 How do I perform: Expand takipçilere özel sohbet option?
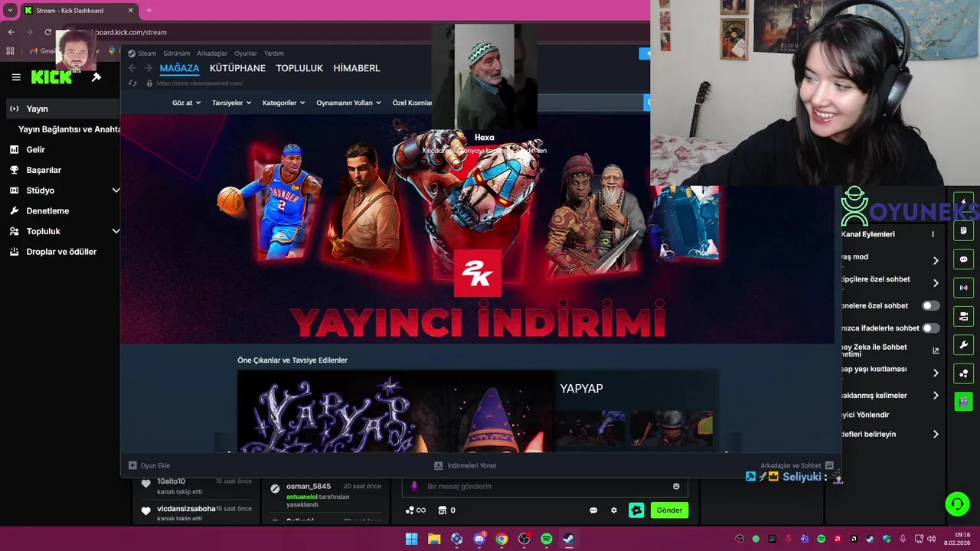point(936,283)
